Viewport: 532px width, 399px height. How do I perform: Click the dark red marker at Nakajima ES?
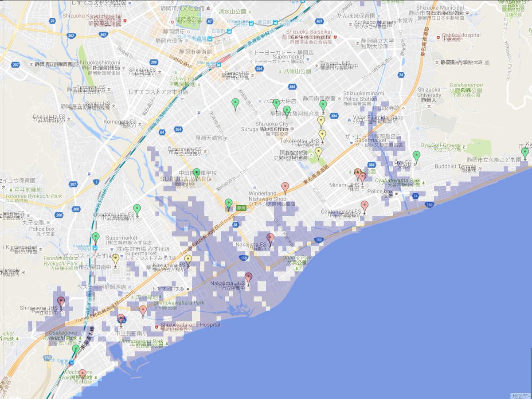click(270, 239)
